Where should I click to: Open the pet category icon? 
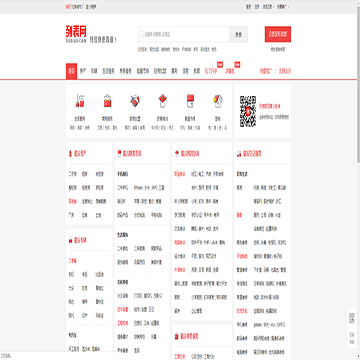(x=218, y=101)
